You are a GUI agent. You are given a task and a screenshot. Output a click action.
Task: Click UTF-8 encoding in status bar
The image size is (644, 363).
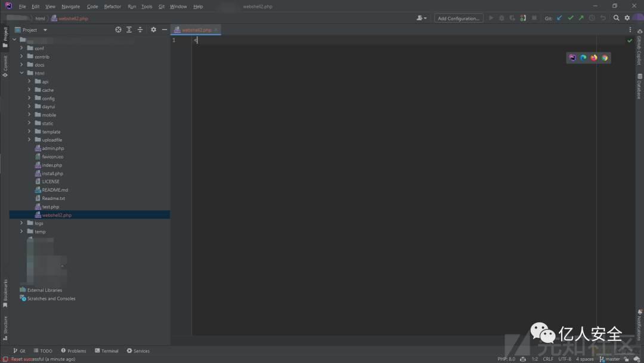point(564,359)
